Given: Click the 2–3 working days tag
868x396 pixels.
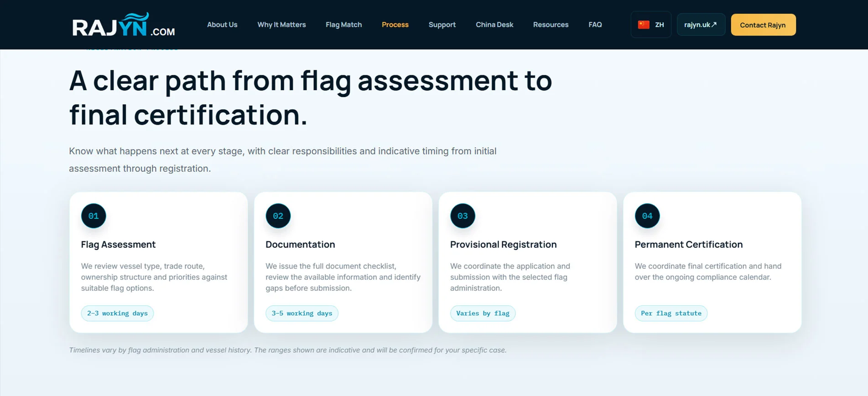Looking at the screenshot, I should coord(117,313).
